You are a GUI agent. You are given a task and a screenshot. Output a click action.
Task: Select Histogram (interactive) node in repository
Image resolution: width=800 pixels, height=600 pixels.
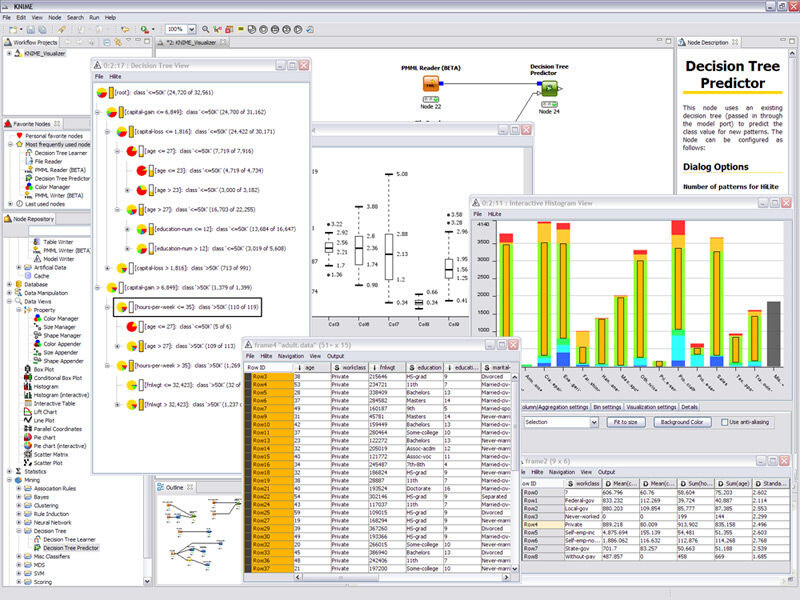[x=61, y=395]
